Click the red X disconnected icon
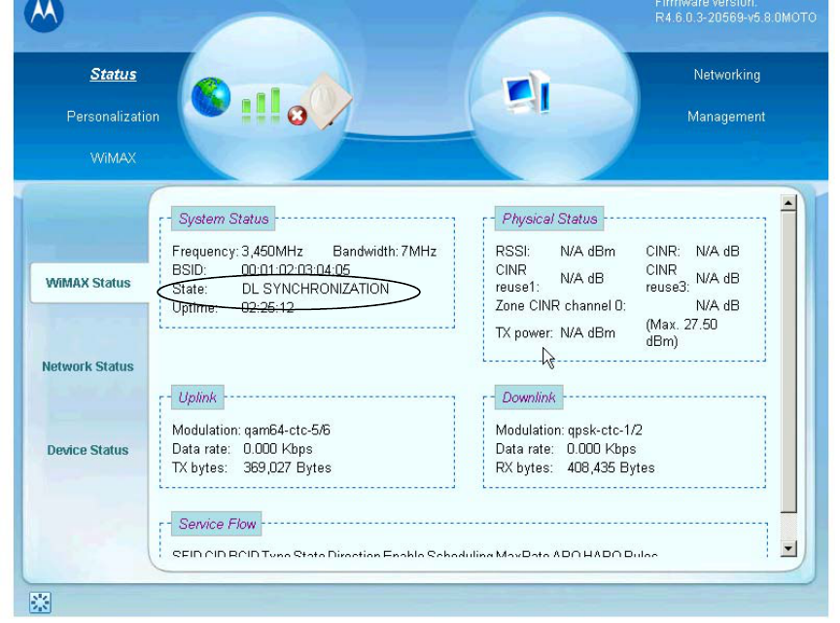This screenshot has height=623, width=840. pyautogui.click(x=297, y=115)
